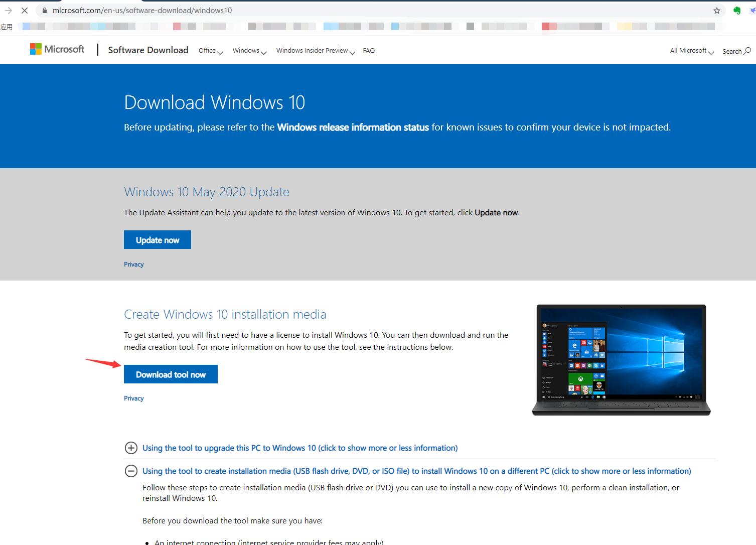
Task: Open the Evernote browser extension
Action: [x=736, y=10]
